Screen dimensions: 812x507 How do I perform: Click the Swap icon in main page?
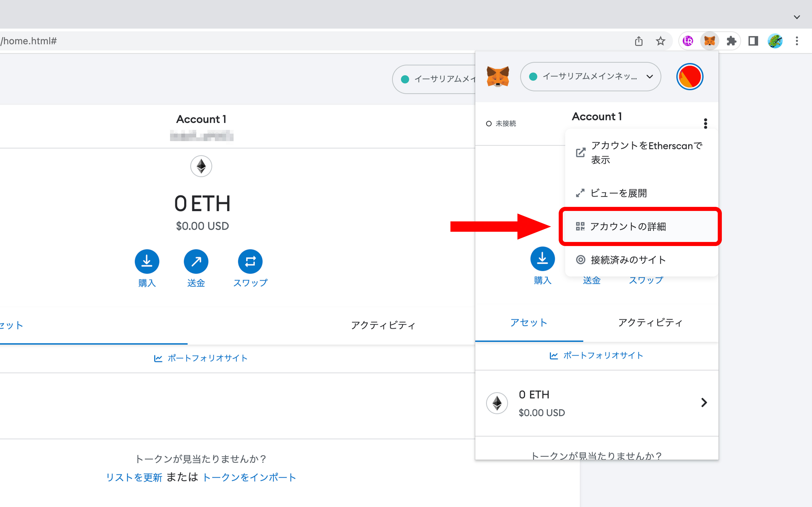point(250,261)
